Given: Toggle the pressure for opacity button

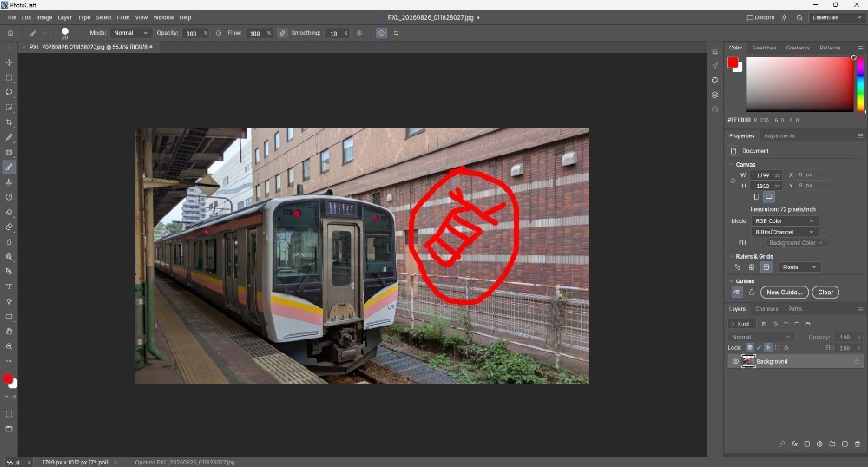Looking at the screenshot, I should click(x=219, y=33).
